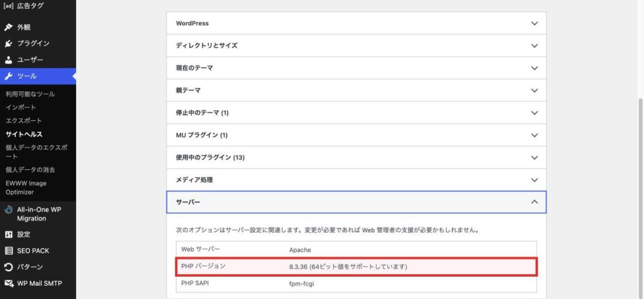Expand 使用中のプラグイン (13) chevron

click(x=535, y=157)
